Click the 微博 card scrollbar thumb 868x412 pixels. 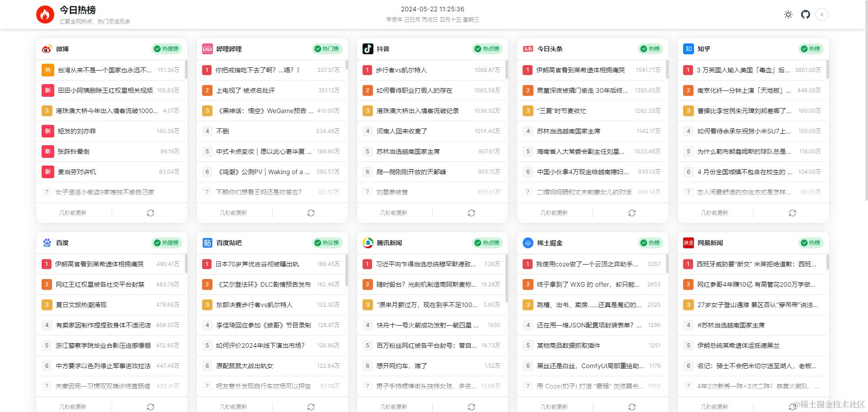click(186, 70)
